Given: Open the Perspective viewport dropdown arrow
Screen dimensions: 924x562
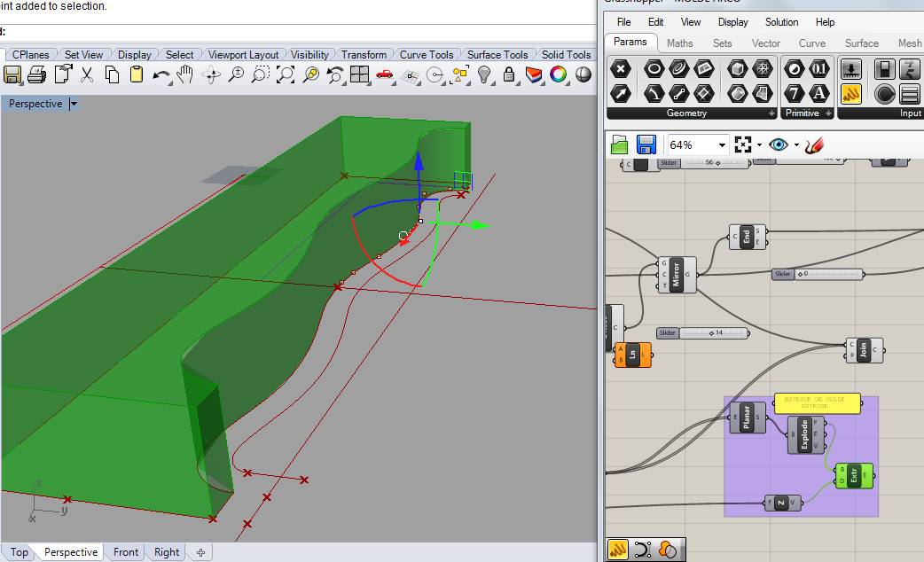Looking at the screenshot, I should click(x=74, y=104).
